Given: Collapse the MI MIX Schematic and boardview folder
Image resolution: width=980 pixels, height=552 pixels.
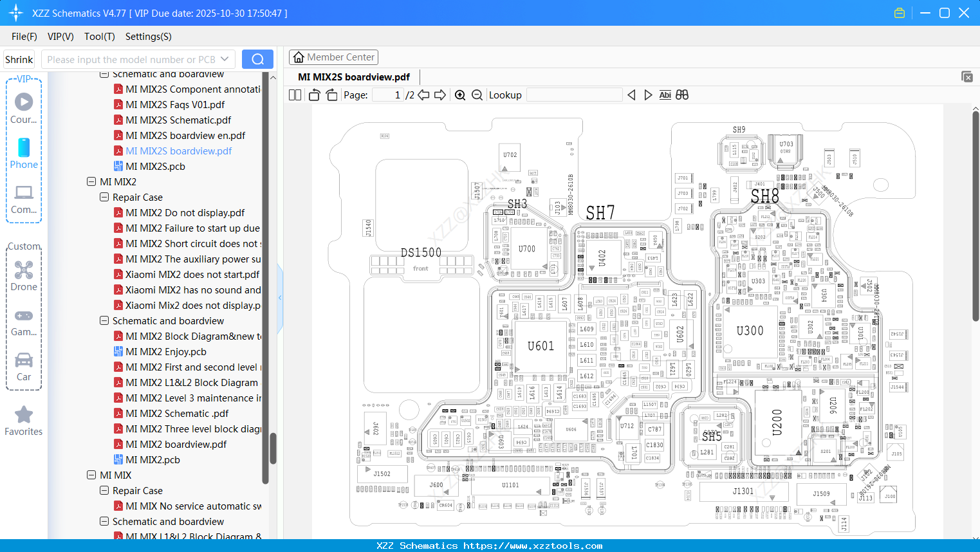Looking at the screenshot, I should pyautogui.click(x=104, y=521).
